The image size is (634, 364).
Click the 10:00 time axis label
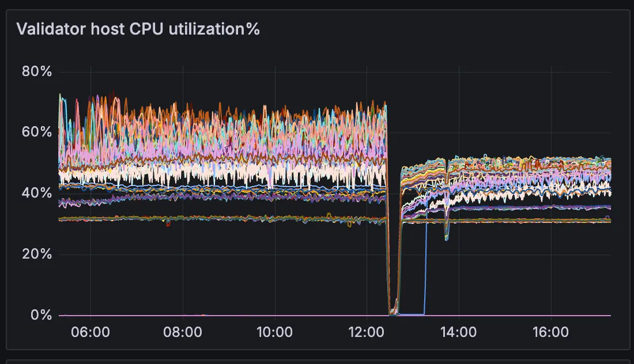(x=275, y=332)
